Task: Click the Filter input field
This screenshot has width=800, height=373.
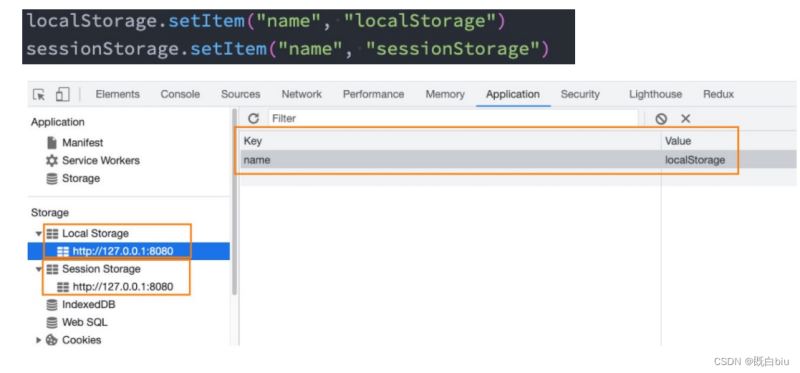Action: coord(453,118)
